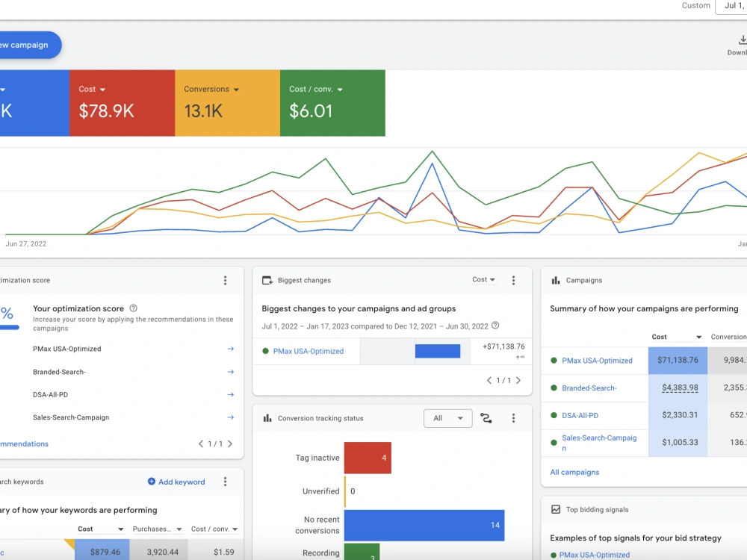
Task: Open the Cost metric dropdown on red scorecard
Action: coord(92,89)
